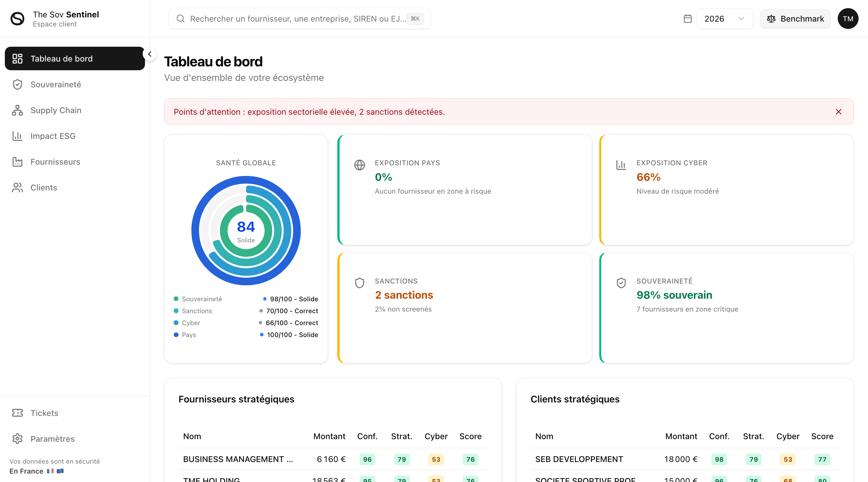Sort suppliers by Strat. column
Image resolution: width=868 pixels, height=482 pixels.
[402, 436]
